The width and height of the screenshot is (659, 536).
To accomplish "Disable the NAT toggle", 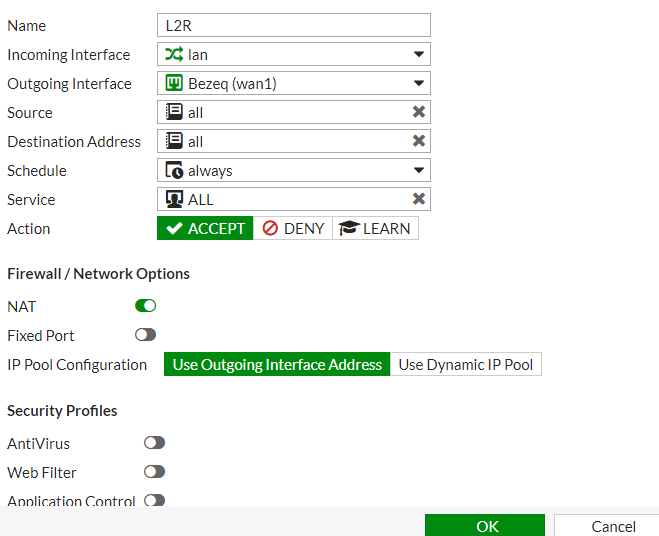I will tap(146, 306).
